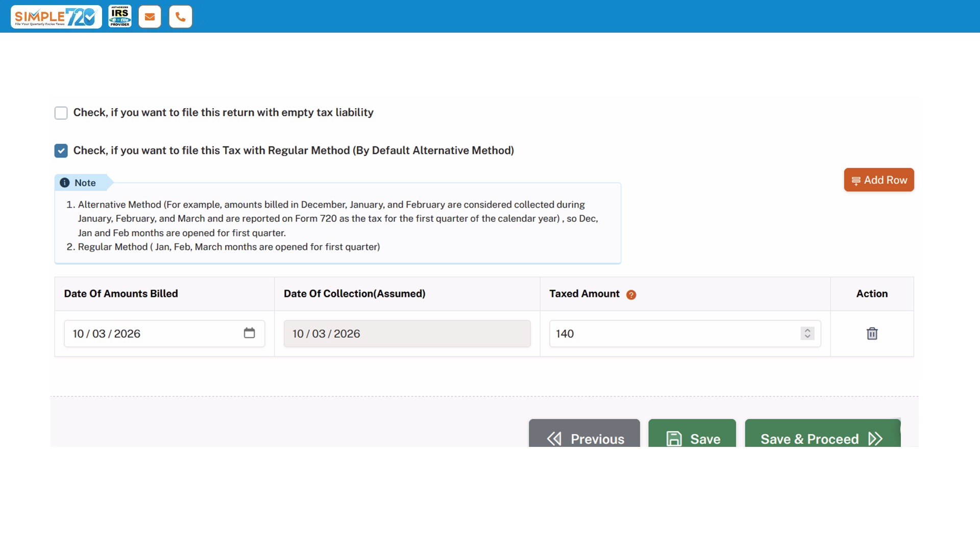The image size is (980, 551).
Task: Click the IRS e-file provider badge
Action: coord(120,16)
